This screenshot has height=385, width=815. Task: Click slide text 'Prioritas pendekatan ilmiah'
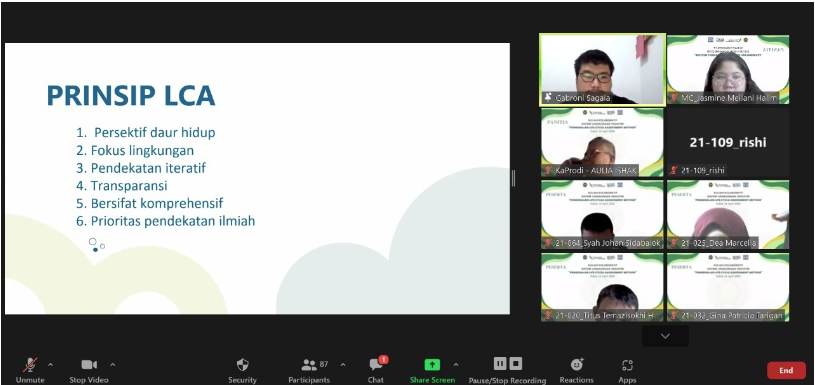click(173, 221)
